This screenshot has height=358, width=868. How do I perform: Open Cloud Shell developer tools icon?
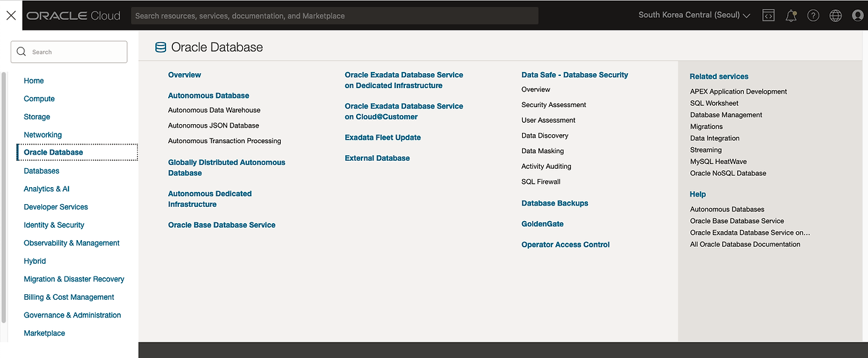coord(768,16)
